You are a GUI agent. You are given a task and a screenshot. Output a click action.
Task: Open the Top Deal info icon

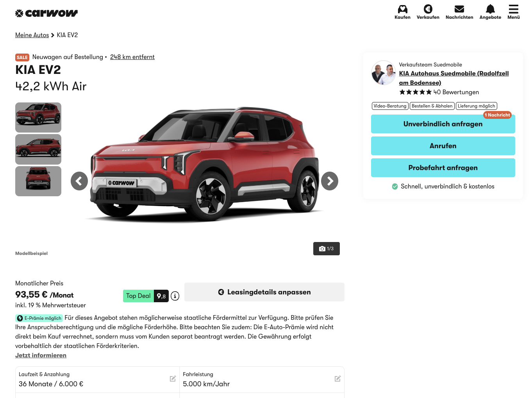click(x=175, y=296)
